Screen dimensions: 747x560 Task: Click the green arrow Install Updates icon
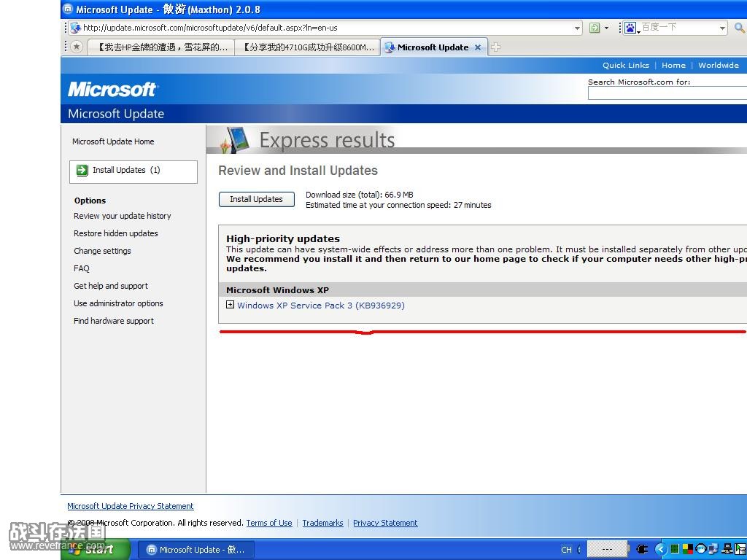pos(82,170)
